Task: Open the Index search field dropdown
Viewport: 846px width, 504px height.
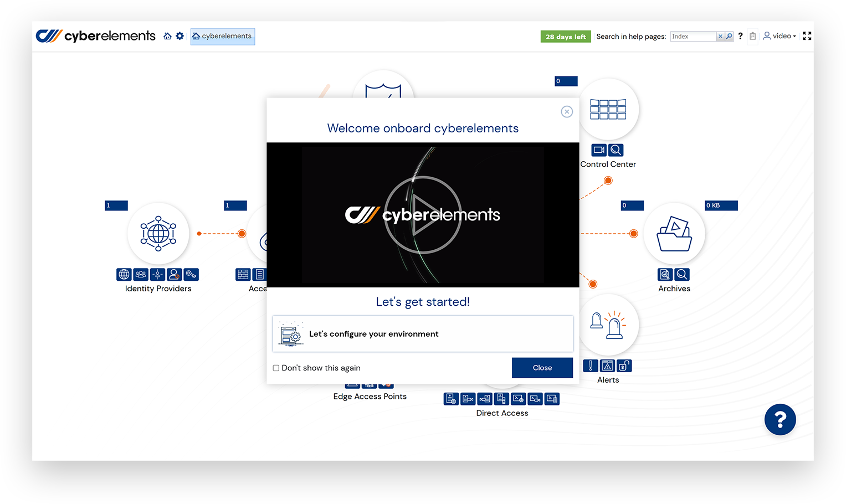Action: [x=693, y=36]
